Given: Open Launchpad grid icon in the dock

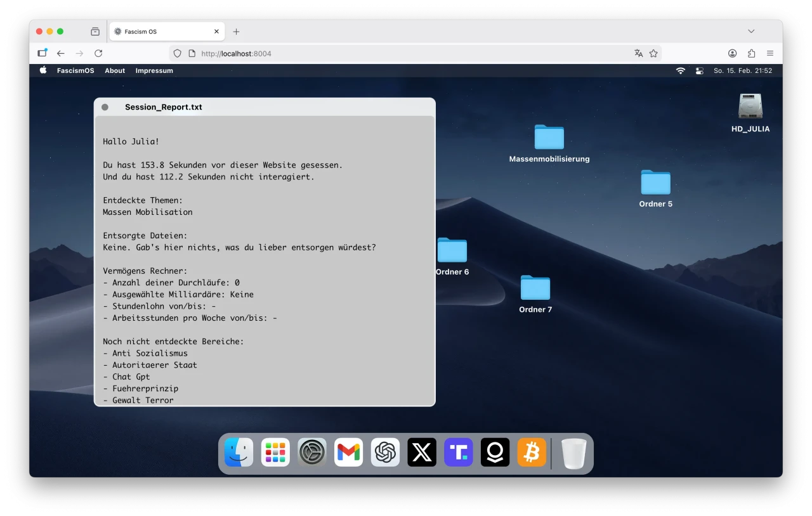Looking at the screenshot, I should tap(275, 453).
